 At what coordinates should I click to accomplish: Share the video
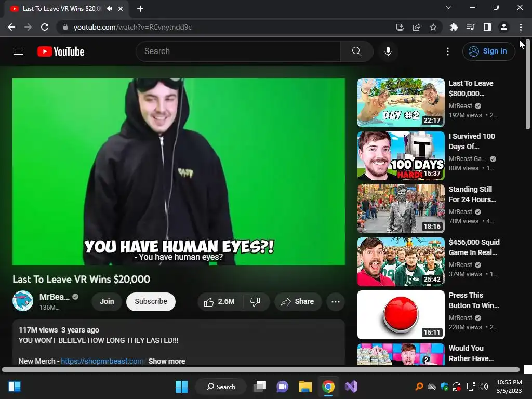click(x=298, y=302)
